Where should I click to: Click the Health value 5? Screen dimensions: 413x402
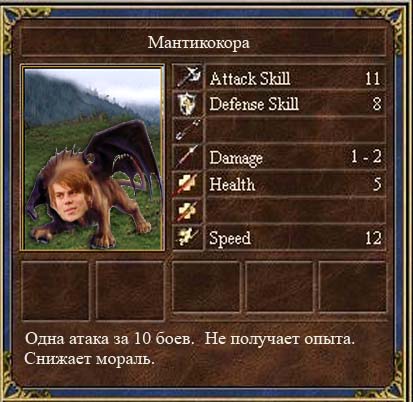point(377,184)
